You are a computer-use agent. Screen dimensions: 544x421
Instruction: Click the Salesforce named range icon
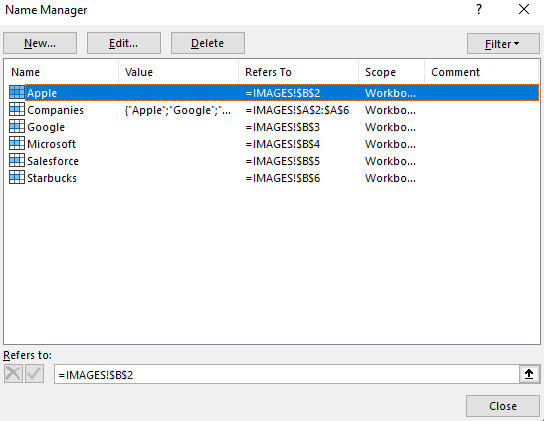coord(17,160)
